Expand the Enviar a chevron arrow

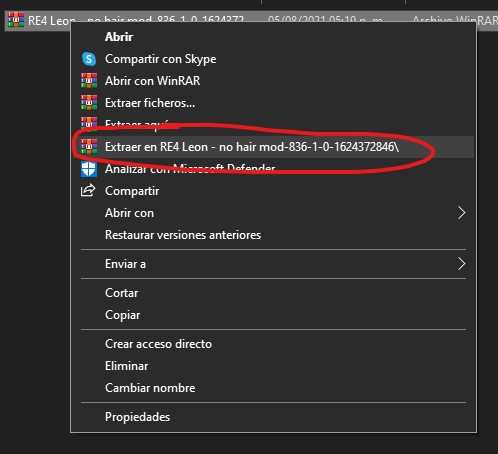coord(461,264)
